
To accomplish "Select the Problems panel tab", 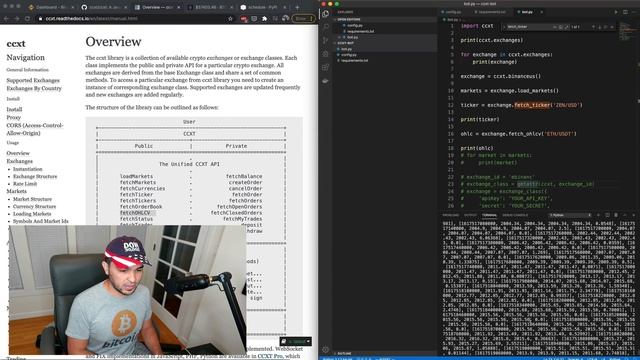I will [451, 215].
